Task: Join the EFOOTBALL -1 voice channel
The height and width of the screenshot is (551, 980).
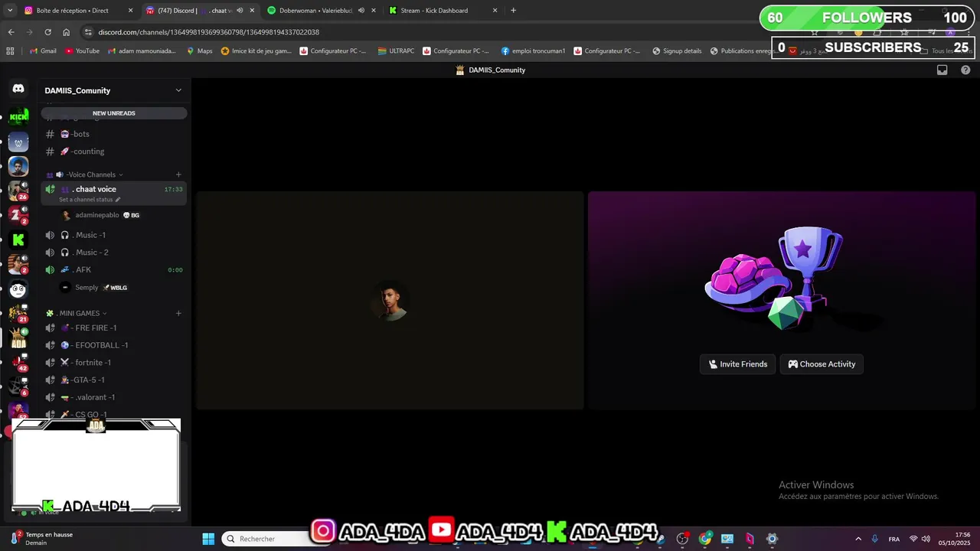Action: 114,345
